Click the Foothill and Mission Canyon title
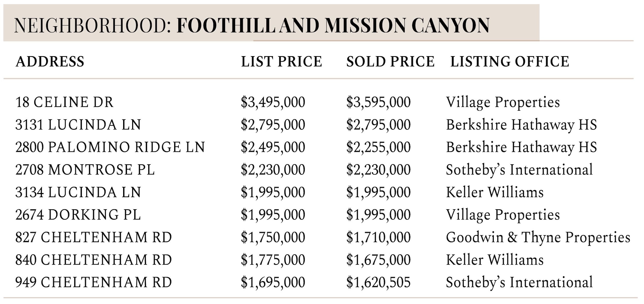This screenshot has height=304, width=644. (x=333, y=25)
